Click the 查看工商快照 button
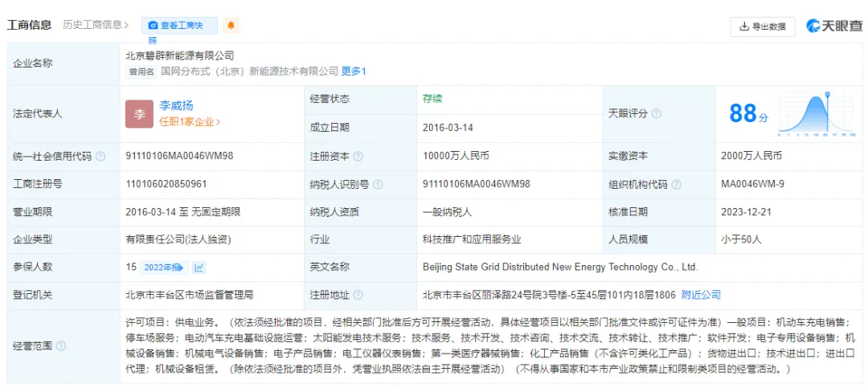 coord(179,26)
